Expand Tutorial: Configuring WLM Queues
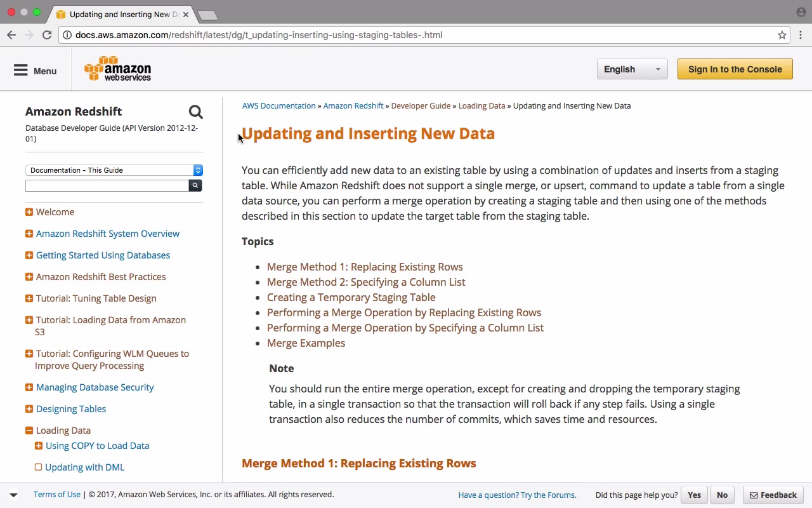Screen dimensions: 812x508 coord(29,354)
